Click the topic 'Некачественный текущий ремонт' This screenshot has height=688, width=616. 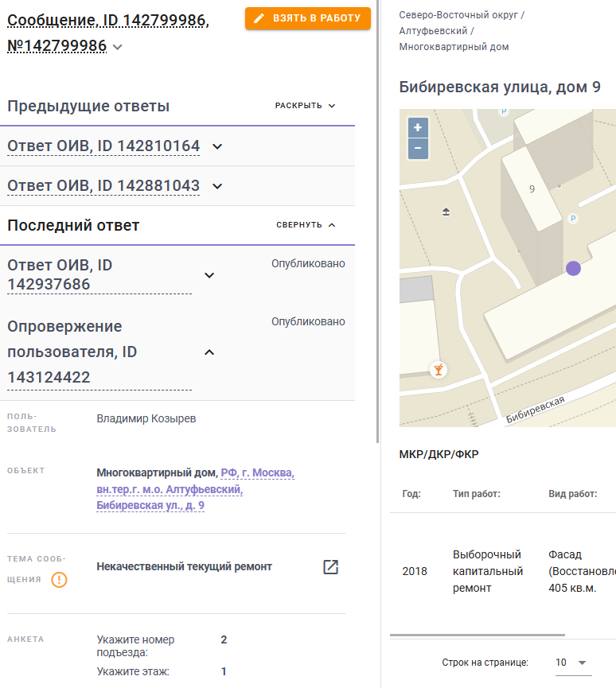tap(184, 566)
